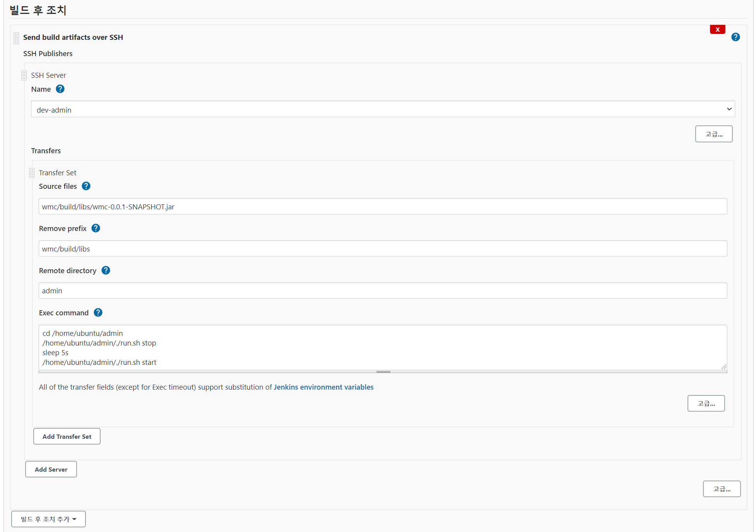756x532 pixels.
Task: Open the dev-admin server name dropdown
Action: tap(382, 109)
